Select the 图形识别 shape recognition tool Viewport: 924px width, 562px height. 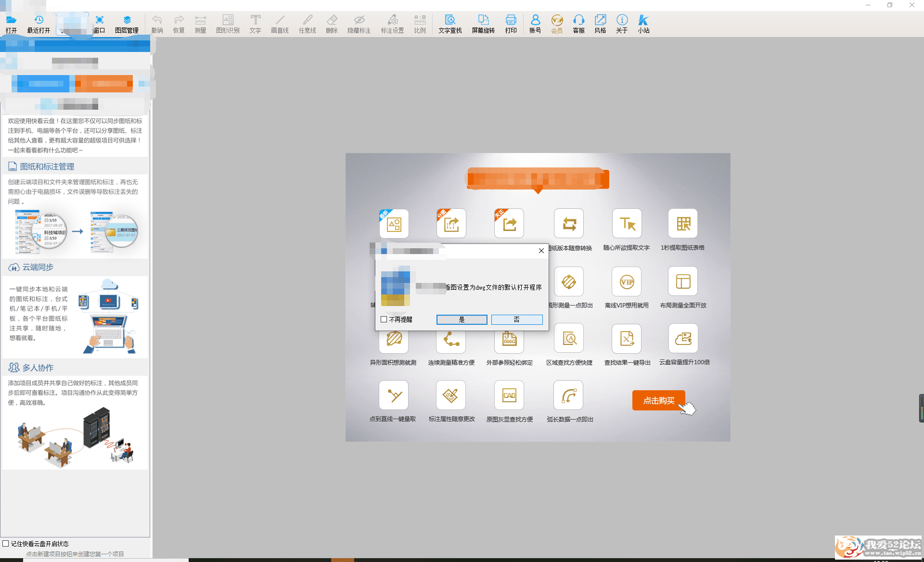point(228,24)
